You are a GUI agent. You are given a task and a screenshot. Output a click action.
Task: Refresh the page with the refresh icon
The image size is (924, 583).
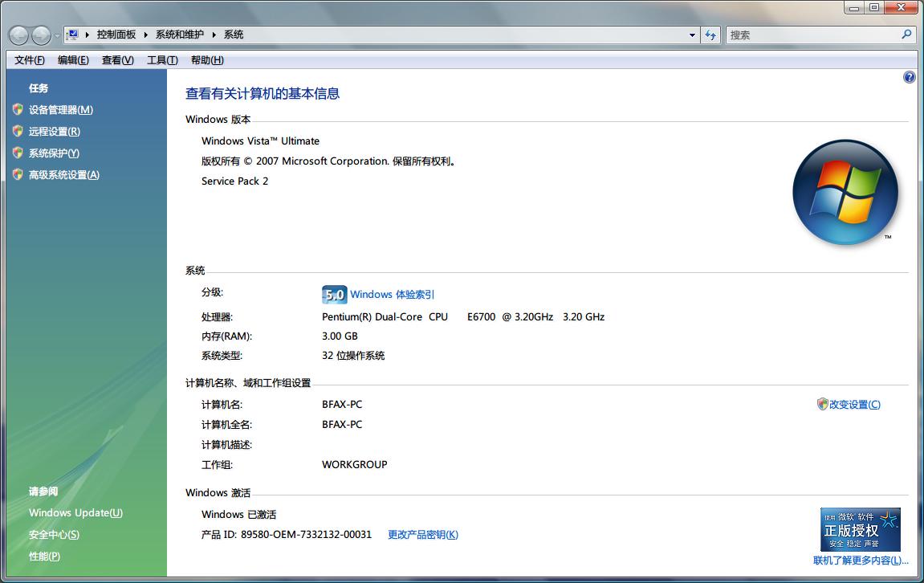click(x=710, y=35)
